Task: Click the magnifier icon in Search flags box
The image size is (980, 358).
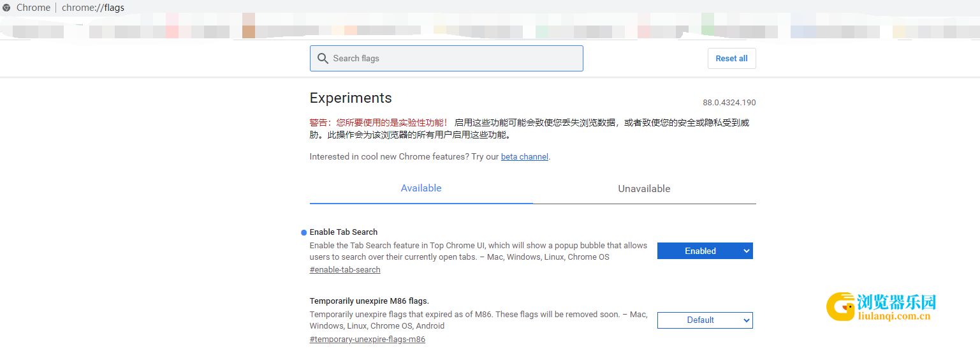Action: click(323, 59)
